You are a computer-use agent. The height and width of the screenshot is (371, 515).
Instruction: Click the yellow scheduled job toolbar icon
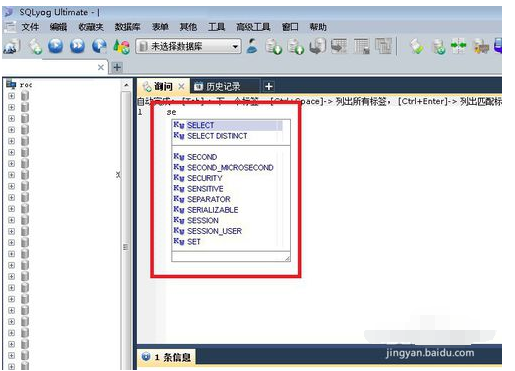(481, 46)
